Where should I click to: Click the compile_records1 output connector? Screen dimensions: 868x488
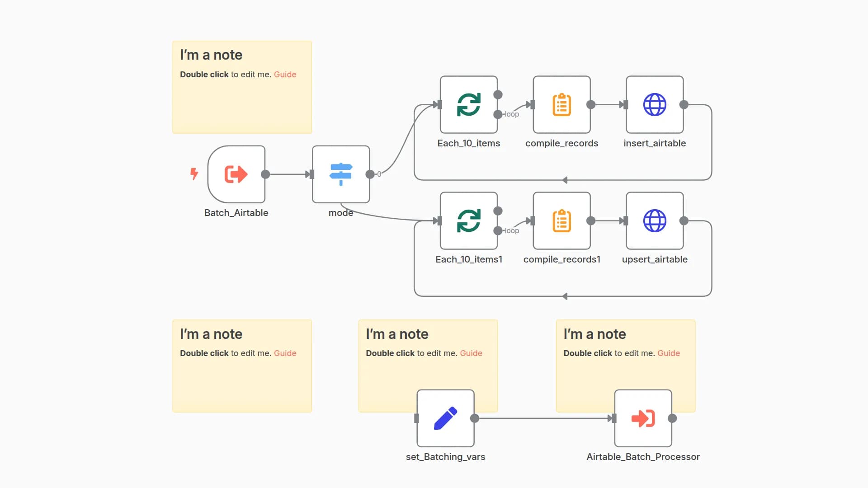click(x=591, y=221)
